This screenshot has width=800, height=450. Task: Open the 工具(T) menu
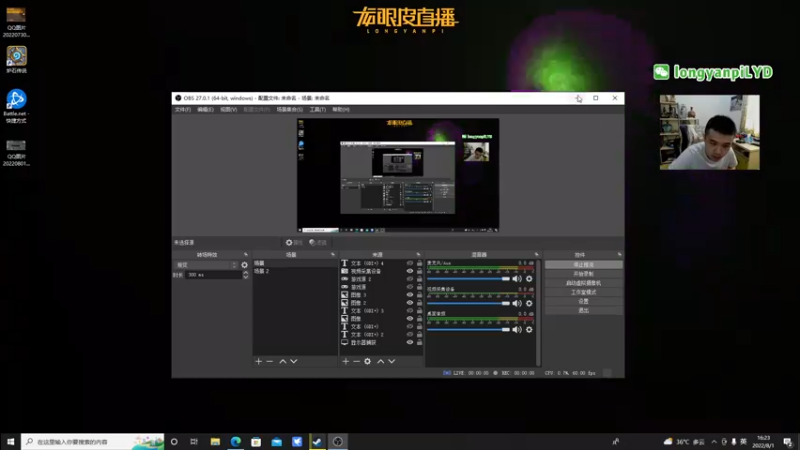317,110
